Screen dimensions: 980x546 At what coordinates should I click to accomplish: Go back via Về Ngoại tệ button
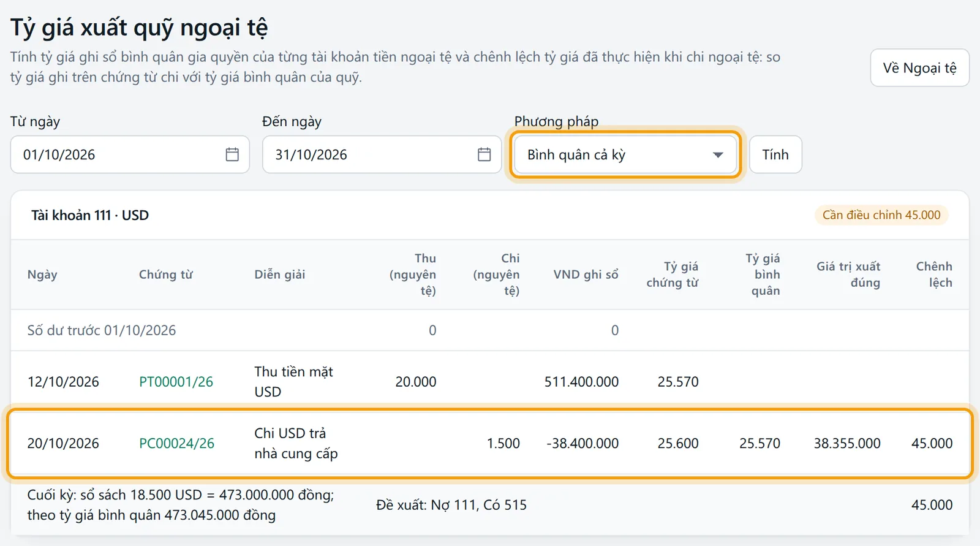coord(919,68)
